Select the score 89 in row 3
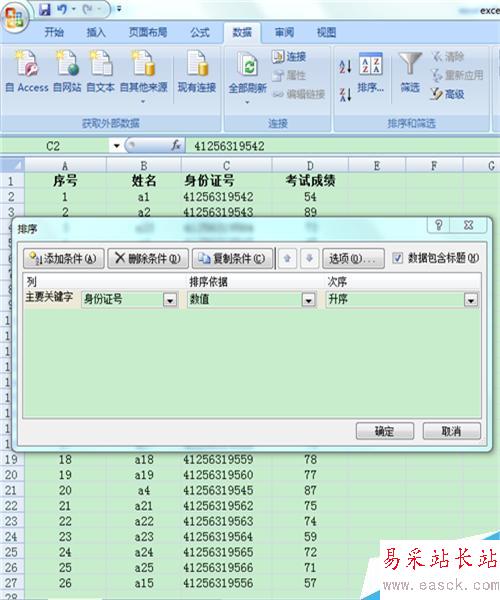This screenshot has height=600, width=500. click(310, 212)
